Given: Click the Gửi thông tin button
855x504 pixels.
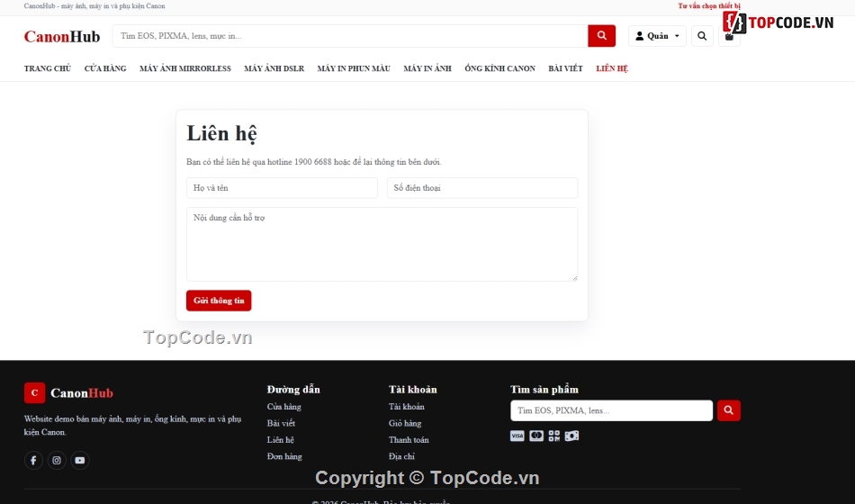Looking at the screenshot, I should (219, 301).
